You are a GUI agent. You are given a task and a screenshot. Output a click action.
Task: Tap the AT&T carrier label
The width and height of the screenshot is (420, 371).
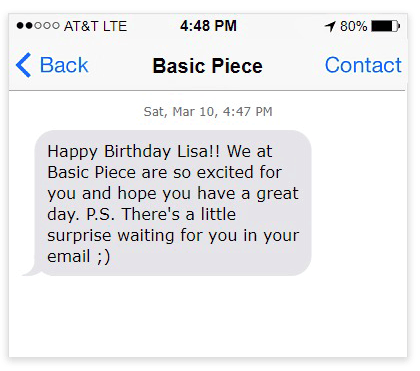coord(81,26)
